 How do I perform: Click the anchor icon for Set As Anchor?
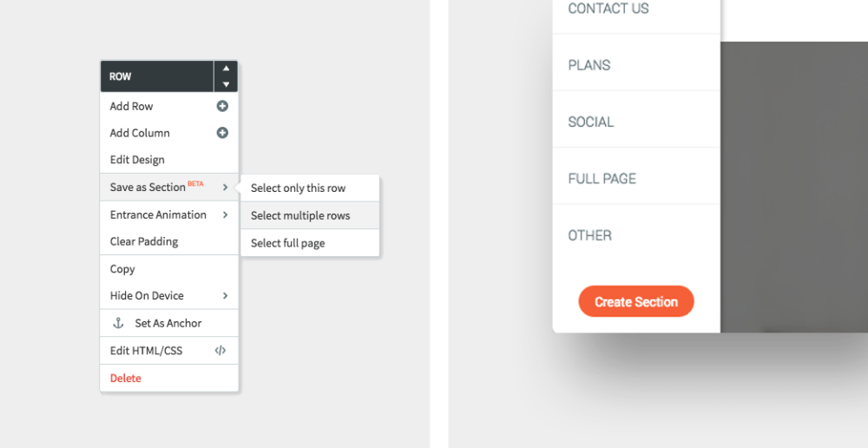point(118,323)
